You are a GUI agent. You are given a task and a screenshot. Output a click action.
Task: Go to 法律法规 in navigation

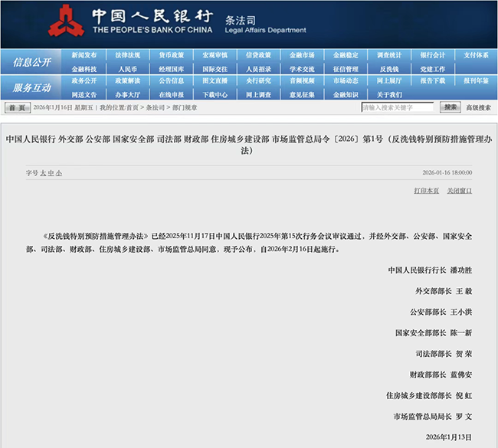(128, 55)
